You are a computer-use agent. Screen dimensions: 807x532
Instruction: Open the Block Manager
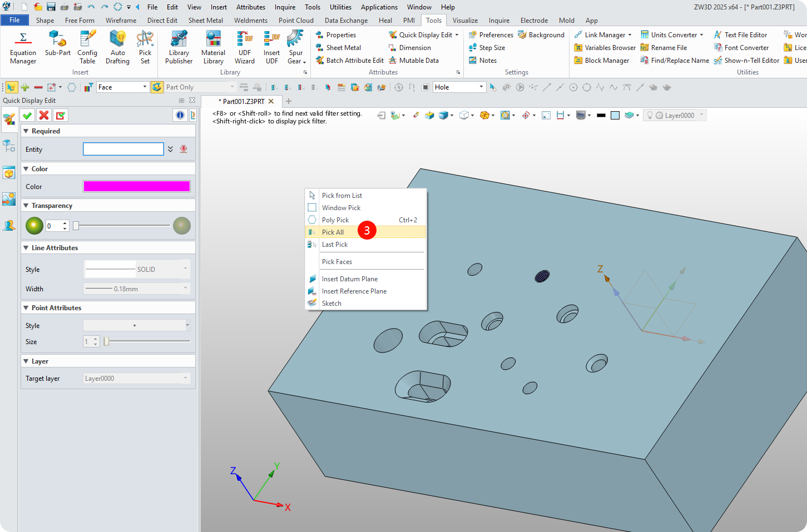pyautogui.click(x=602, y=61)
